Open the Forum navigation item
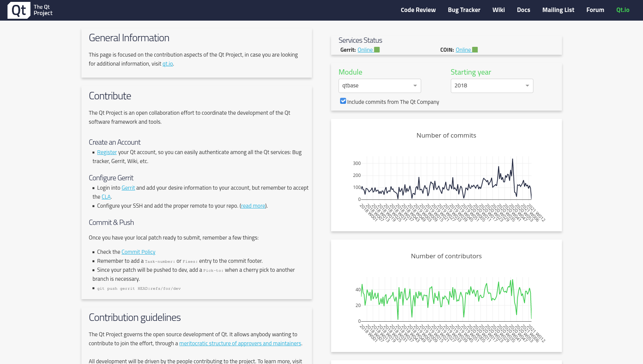This screenshot has width=643, height=364. [x=595, y=10]
